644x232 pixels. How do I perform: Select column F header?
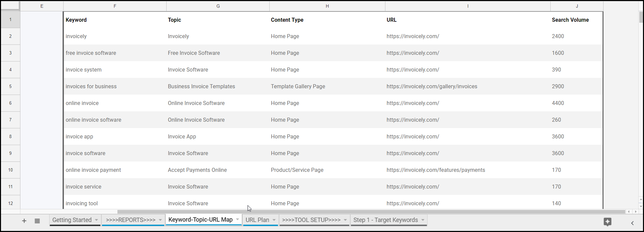[x=115, y=6]
